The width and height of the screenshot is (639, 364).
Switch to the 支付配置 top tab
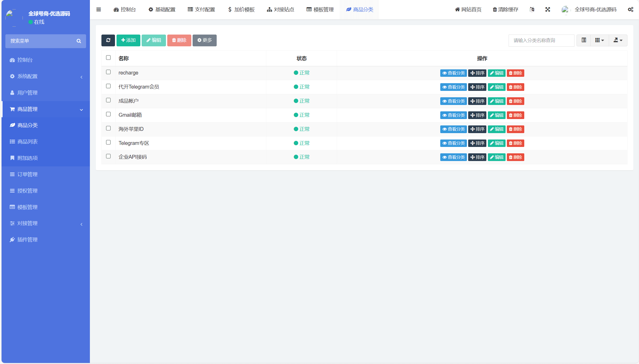[x=201, y=9]
